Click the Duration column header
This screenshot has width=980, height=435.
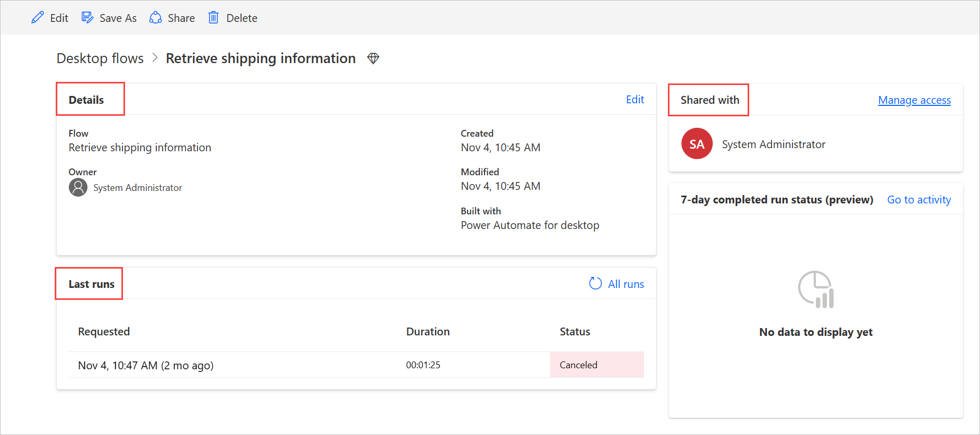[428, 332]
